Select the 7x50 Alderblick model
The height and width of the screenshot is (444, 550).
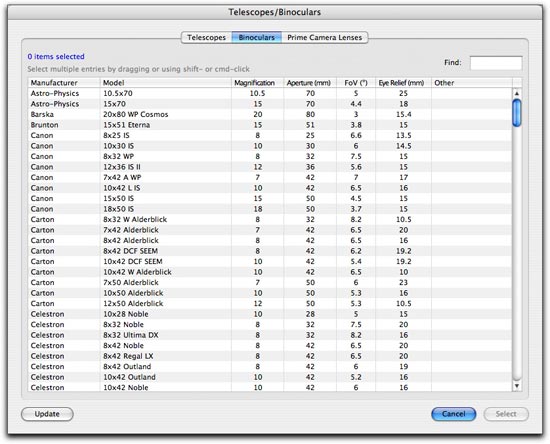tap(131, 283)
